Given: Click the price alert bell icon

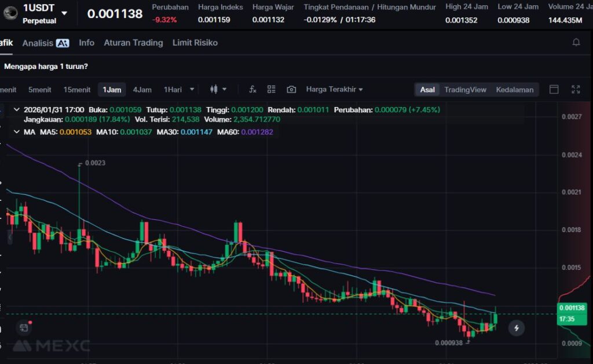Looking at the screenshot, I should [576, 43].
